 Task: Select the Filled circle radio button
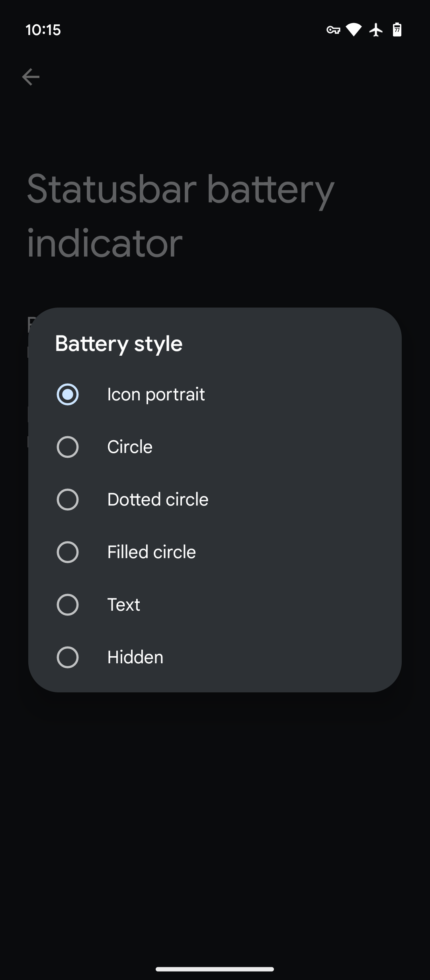point(68,552)
